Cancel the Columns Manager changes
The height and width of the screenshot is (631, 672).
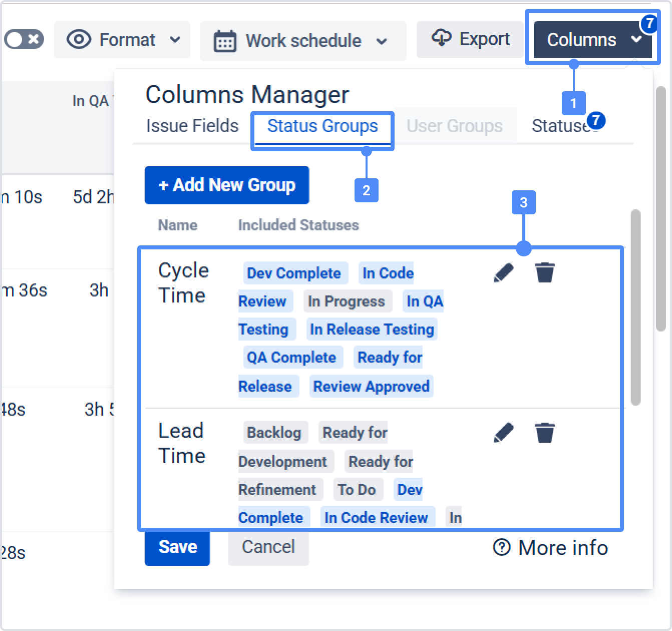(268, 547)
